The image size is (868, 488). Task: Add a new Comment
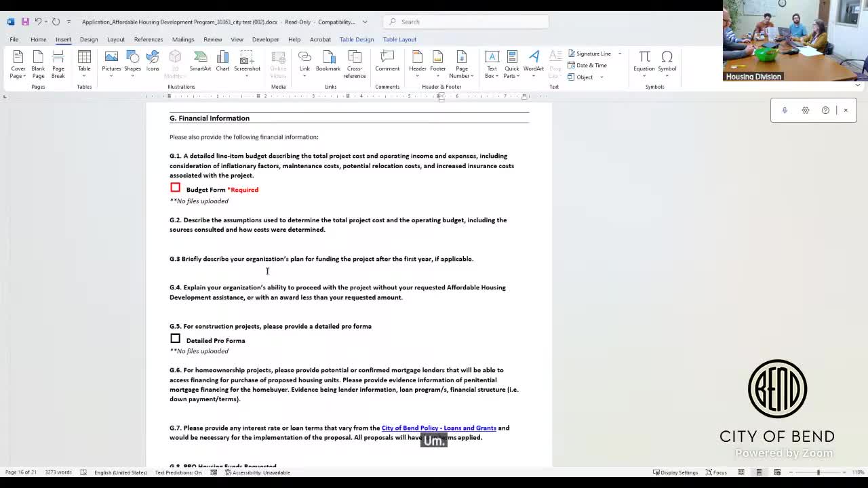[387, 61]
